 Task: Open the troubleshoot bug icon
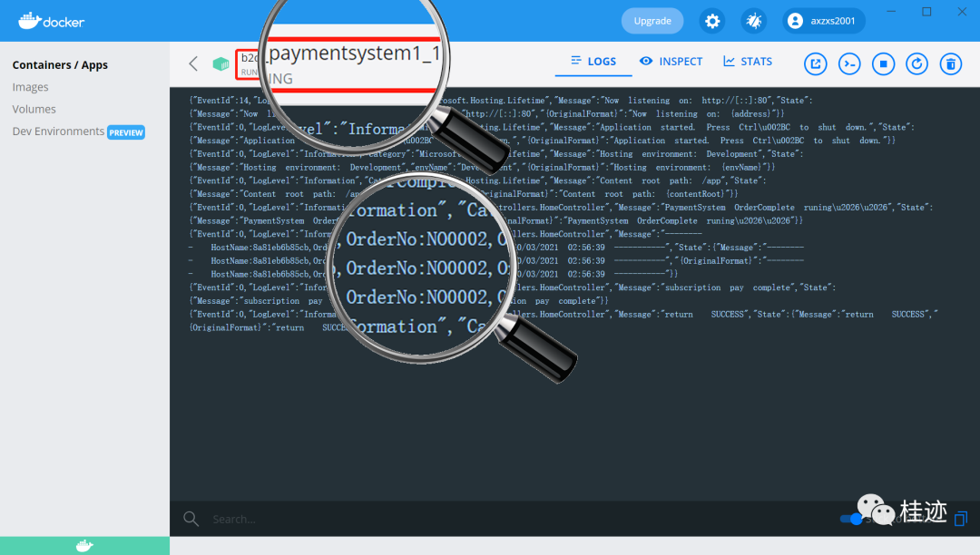click(754, 21)
